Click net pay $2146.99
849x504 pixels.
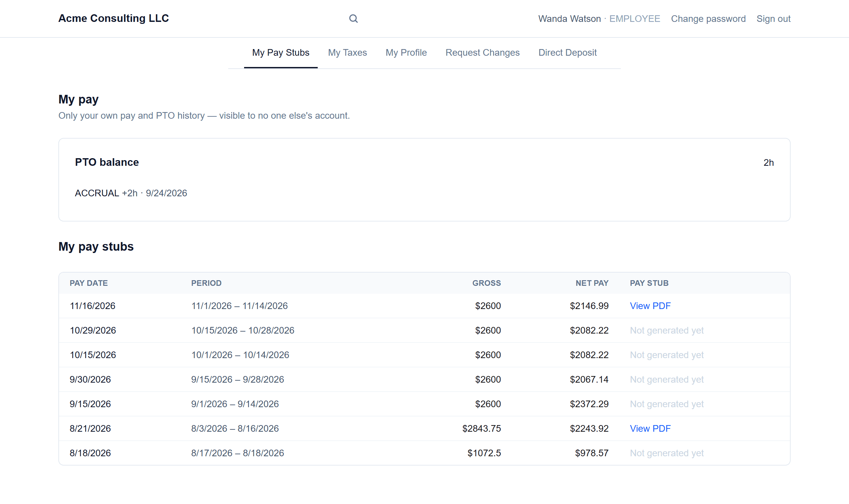[x=589, y=306]
